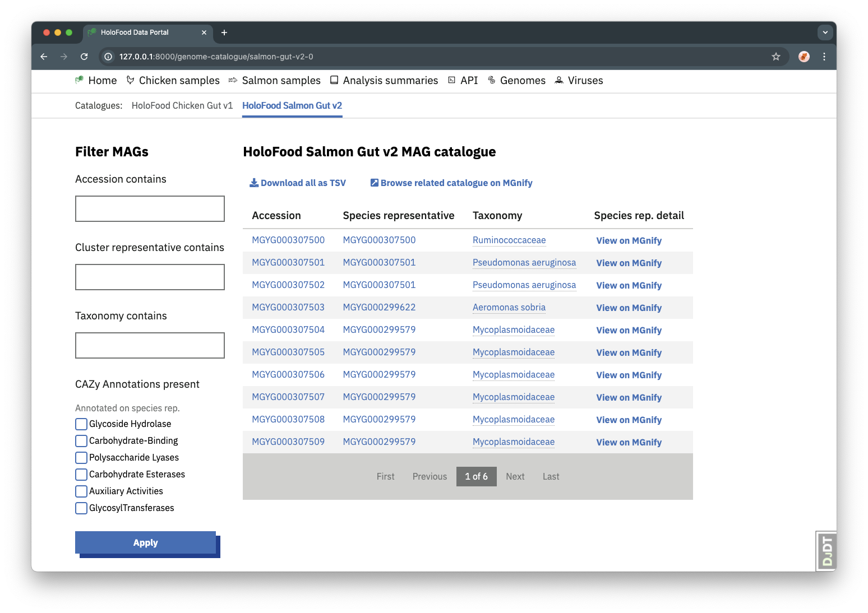Reload the page with the refresh icon
Screen dimensions: 868x613
coord(84,57)
